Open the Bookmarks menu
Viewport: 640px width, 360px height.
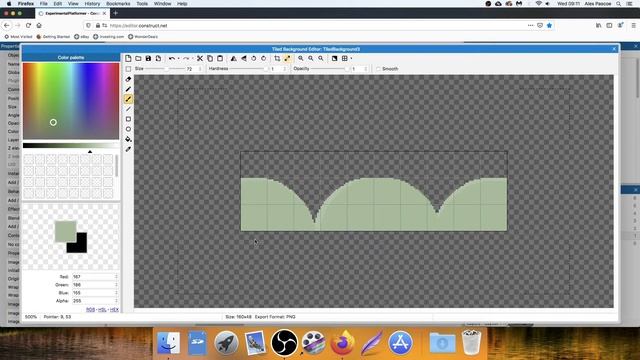118,4
